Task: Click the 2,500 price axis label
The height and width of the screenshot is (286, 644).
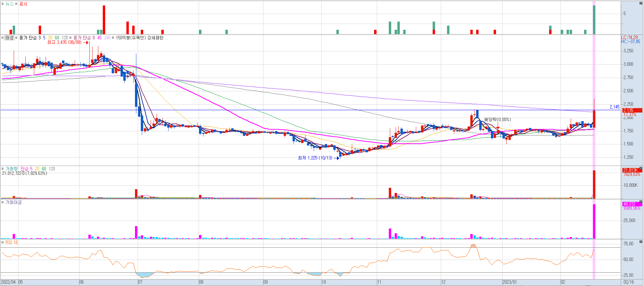Action: point(628,91)
